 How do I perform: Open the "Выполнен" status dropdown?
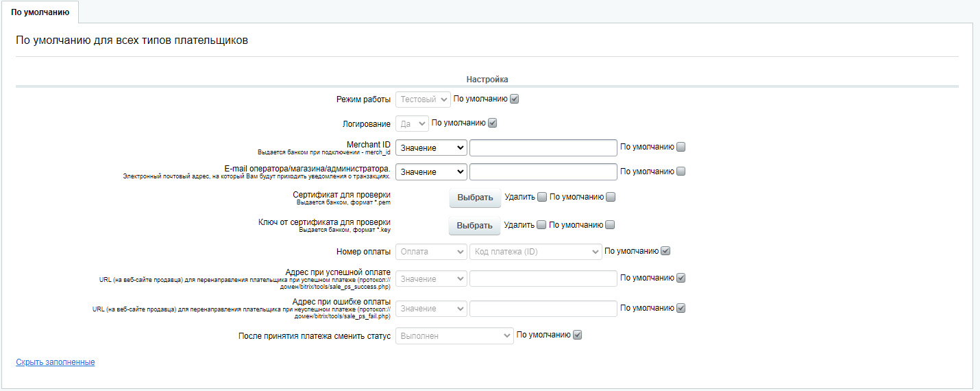coord(454,335)
